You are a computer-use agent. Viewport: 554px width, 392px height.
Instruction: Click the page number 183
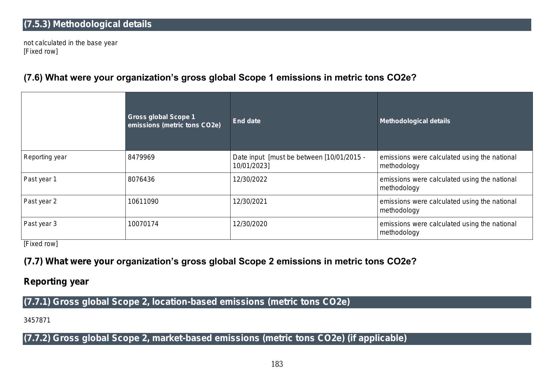[x=277, y=364]
